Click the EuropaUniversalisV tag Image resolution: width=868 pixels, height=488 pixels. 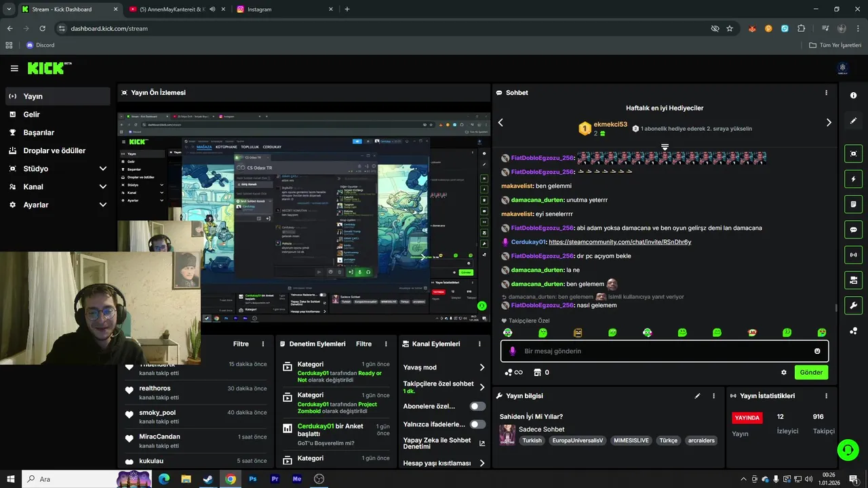click(x=577, y=440)
